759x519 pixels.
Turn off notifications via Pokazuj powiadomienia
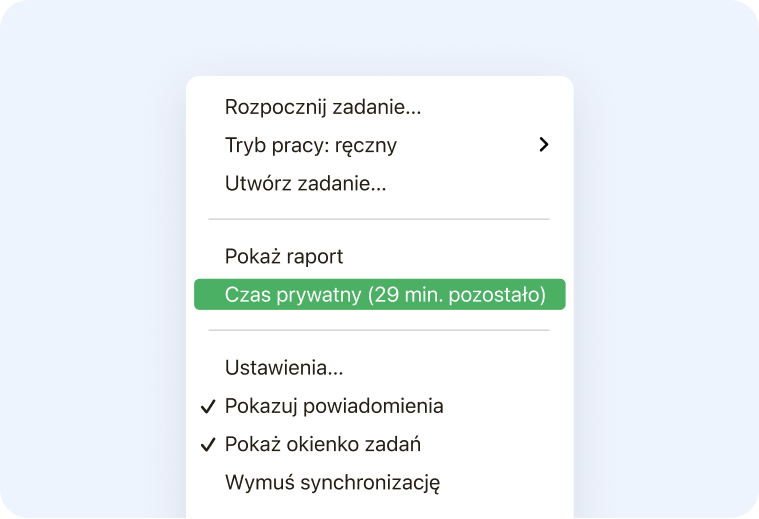pyautogui.click(x=334, y=407)
